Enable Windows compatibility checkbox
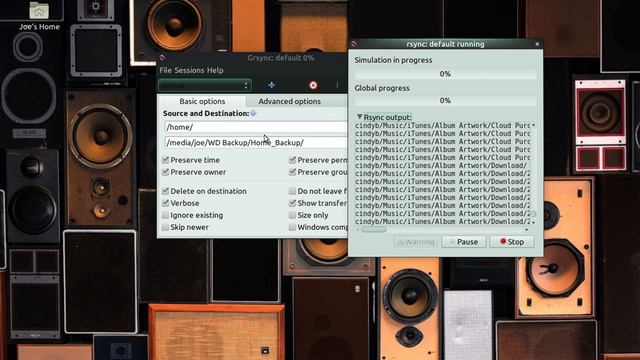Viewport: 640px width, 360px height. coord(292,227)
